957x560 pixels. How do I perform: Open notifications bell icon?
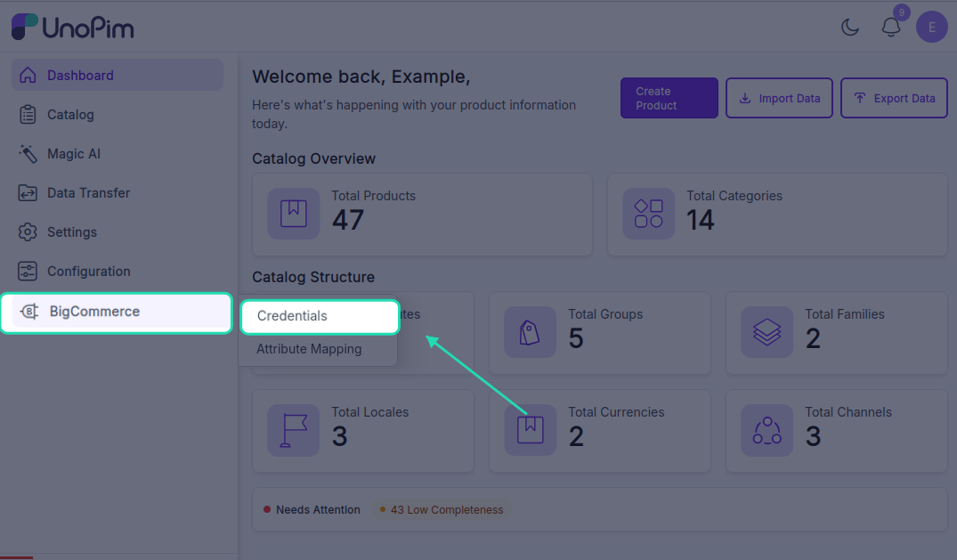[x=891, y=27]
